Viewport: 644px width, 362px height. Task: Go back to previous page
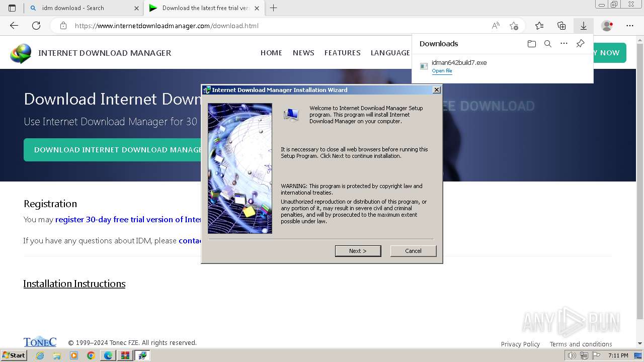[14, 26]
